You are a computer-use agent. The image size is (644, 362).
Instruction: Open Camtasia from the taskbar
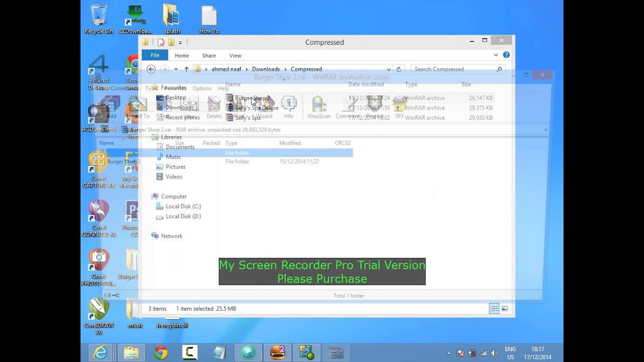pyautogui.click(x=190, y=353)
